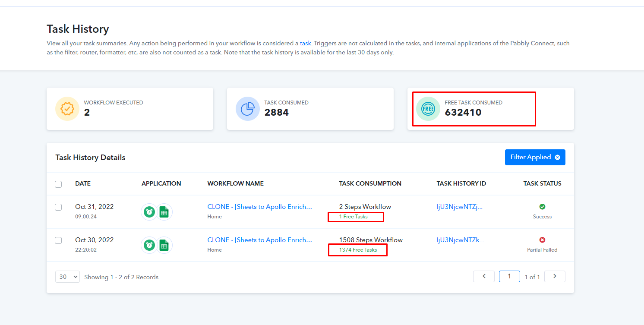Viewport: 644px width, 325px height.
Task: Click "1508 Steps Workflow" text
Action: tap(371, 240)
